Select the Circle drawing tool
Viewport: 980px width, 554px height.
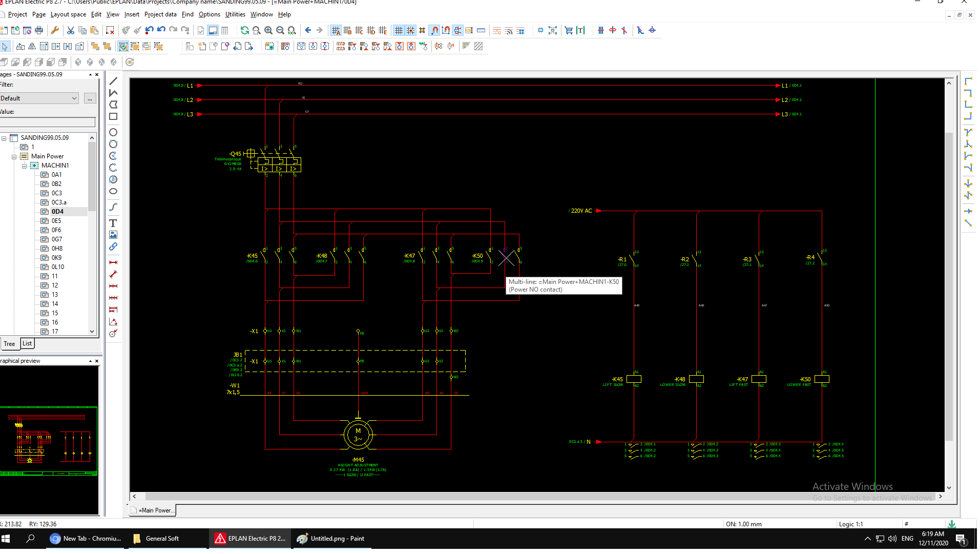pos(113,133)
